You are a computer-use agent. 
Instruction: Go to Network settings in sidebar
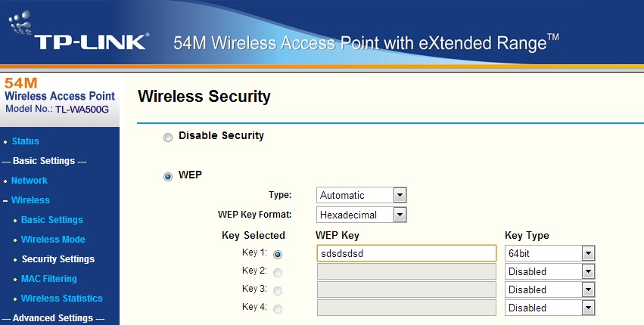[30, 181]
